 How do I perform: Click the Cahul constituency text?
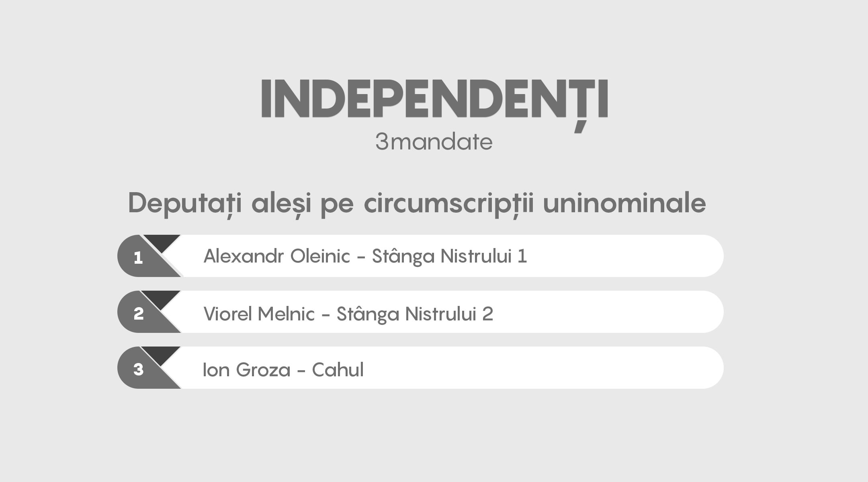338,369
